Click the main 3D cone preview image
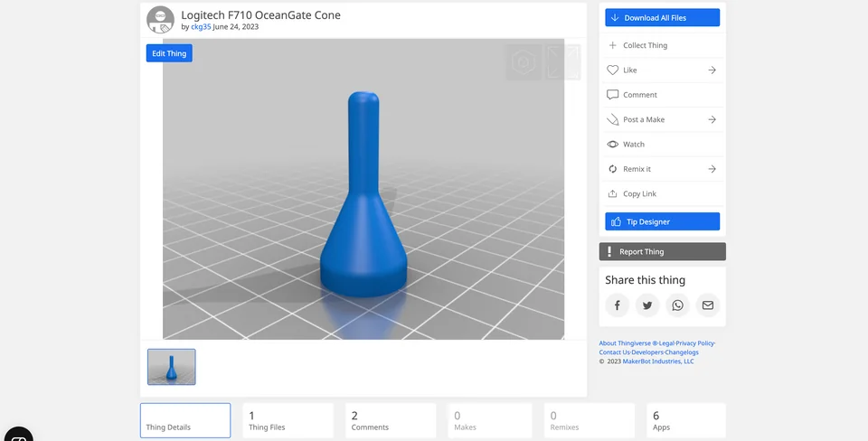Image resolution: width=868 pixels, height=441 pixels. pos(363,189)
